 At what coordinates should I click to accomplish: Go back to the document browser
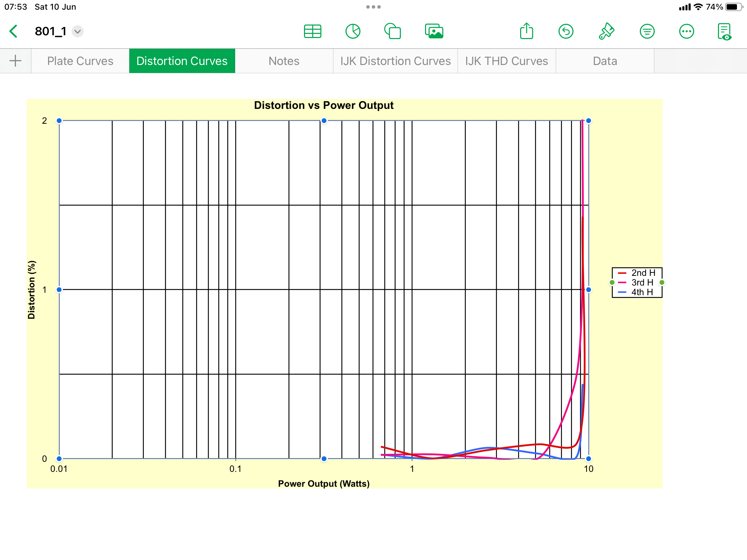coord(13,31)
